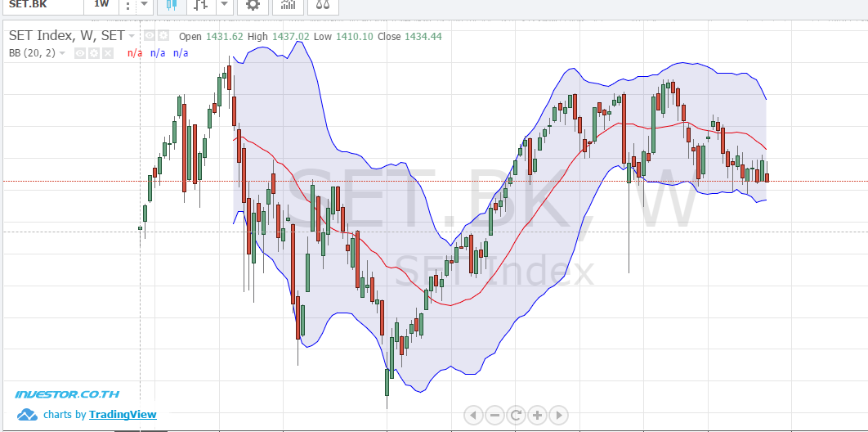The width and height of the screenshot is (868, 432).
Task: Open settings gear of BB indicator
Action: [94, 53]
